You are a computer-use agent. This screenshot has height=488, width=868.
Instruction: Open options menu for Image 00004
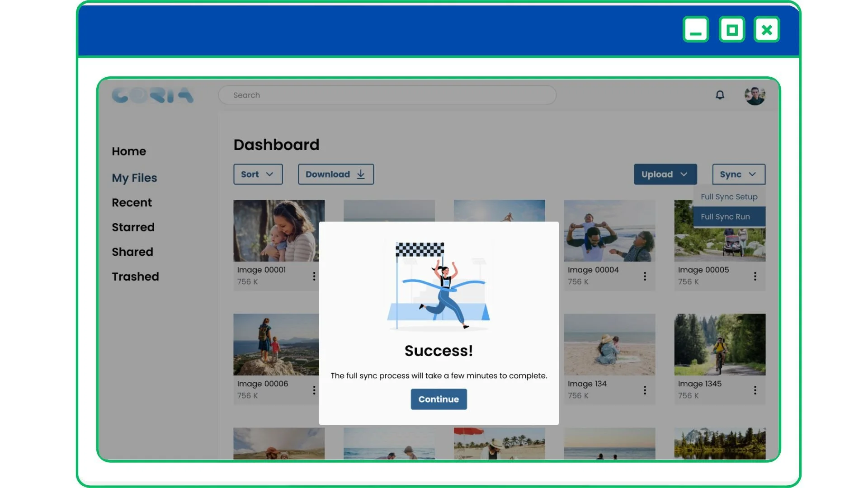pyautogui.click(x=645, y=276)
